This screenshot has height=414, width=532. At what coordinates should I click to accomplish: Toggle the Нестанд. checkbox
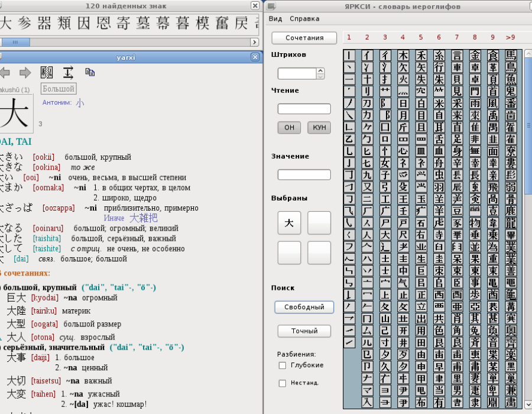[283, 383]
